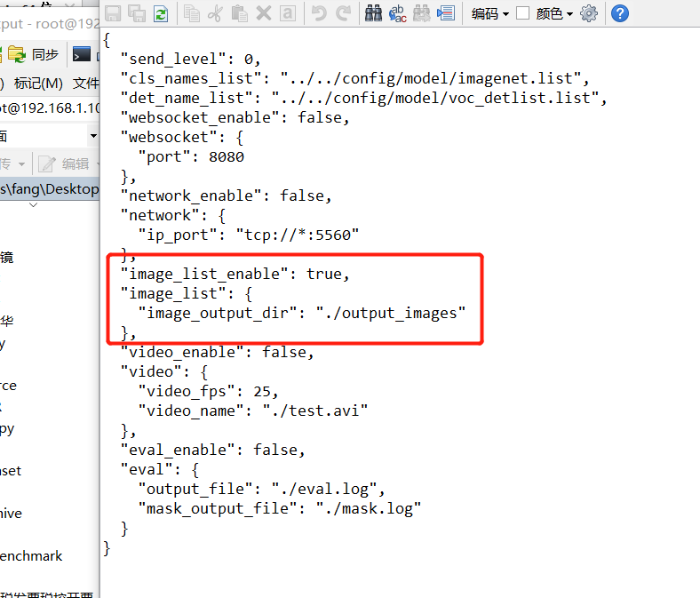Click the Undo arrow icon

point(319,13)
